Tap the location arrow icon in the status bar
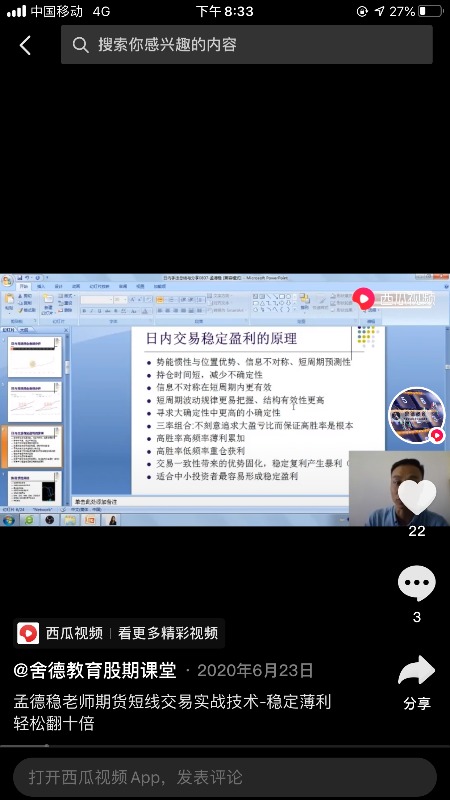Viewport: 450px width, 800px height. 379,11
